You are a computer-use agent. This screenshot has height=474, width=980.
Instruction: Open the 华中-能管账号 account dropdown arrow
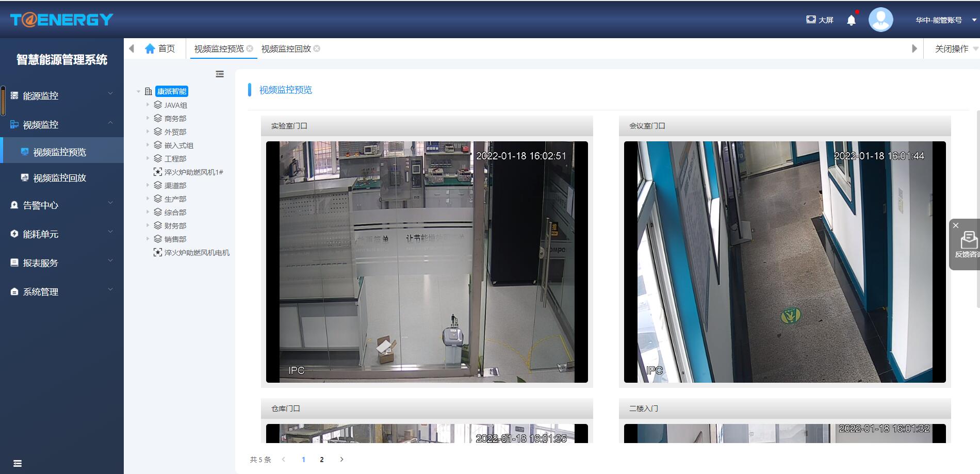[974, 20]
